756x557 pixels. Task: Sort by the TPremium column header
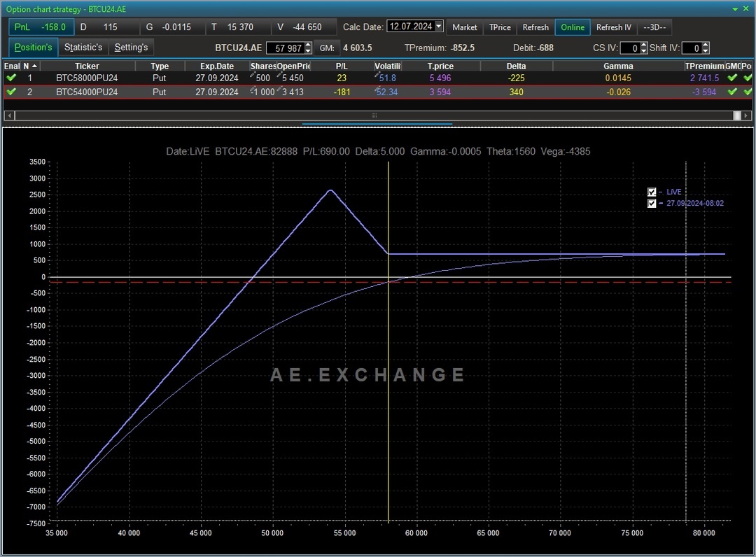coord(704,66)
